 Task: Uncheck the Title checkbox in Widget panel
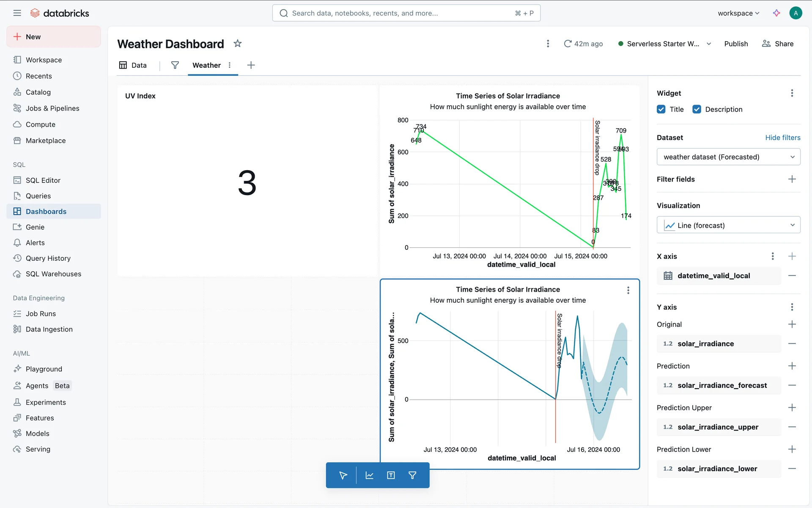coord(661,109)
